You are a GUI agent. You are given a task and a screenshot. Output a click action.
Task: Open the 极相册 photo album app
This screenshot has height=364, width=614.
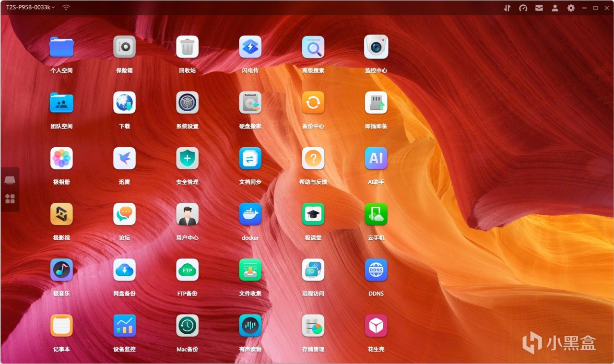(x=61, y=158)
